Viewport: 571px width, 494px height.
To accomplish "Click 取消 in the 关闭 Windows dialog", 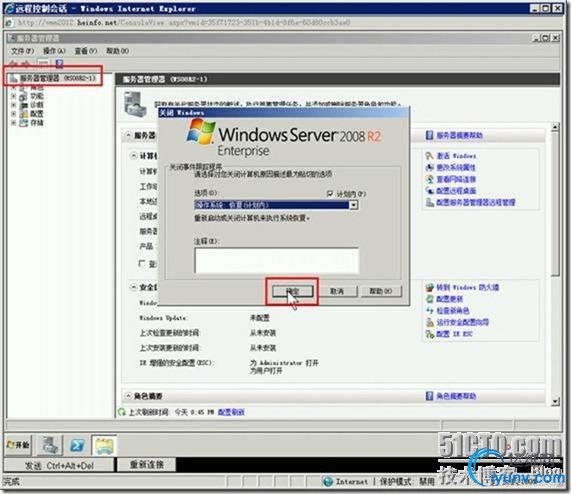I will tap(337, 291).
